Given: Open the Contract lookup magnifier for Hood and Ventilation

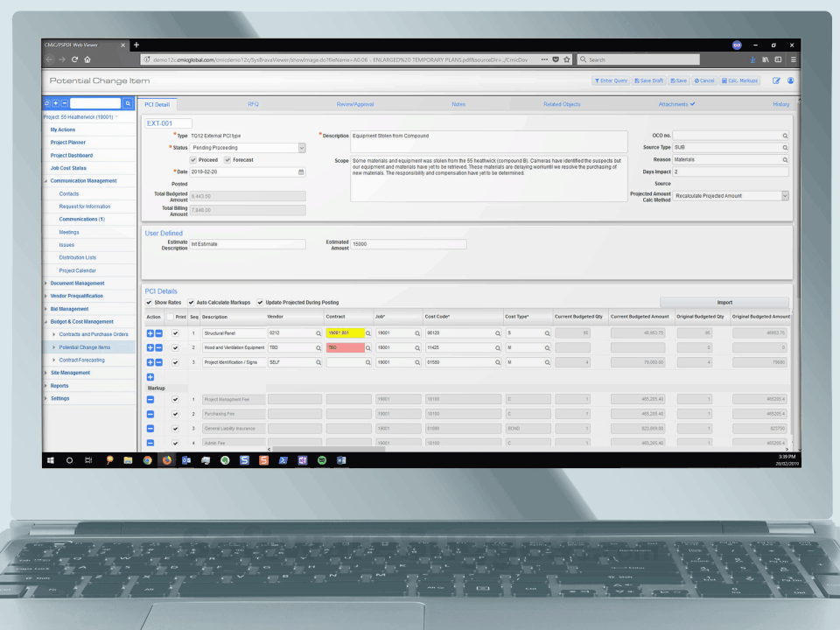Looking at the screenshot, I should pyautogui.click(x=367, y=347).
